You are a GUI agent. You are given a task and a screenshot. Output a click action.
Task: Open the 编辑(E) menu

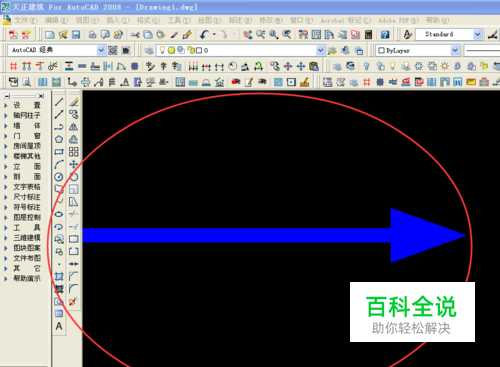click(56, 21)
